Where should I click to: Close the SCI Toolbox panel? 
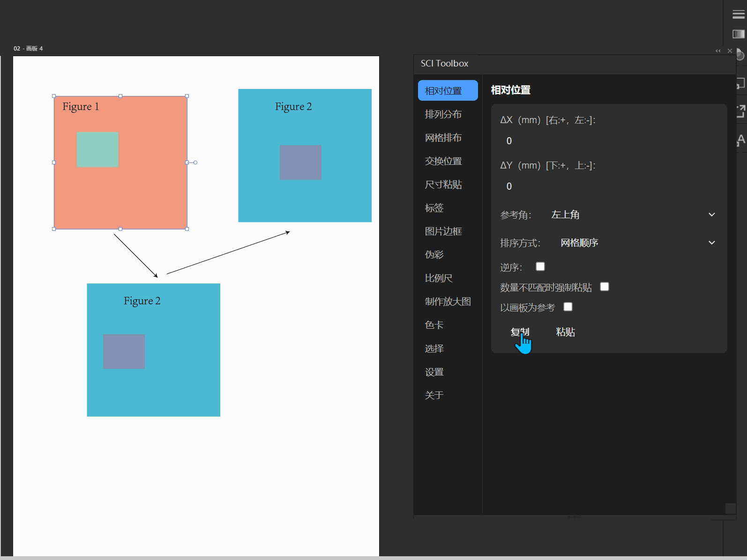(x=730, y=51)
